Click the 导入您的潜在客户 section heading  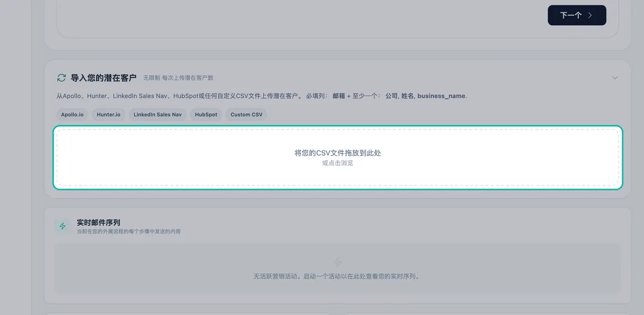[103, 77]
